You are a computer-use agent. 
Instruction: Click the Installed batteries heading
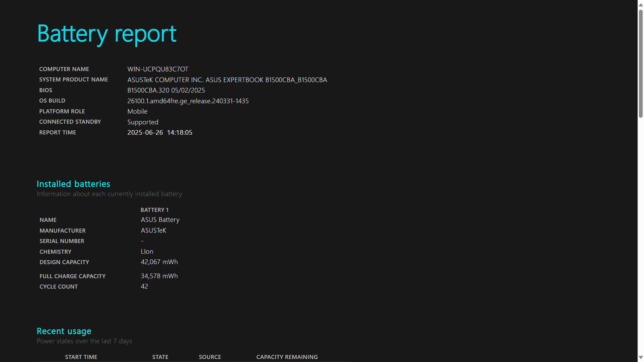[73, 184]
